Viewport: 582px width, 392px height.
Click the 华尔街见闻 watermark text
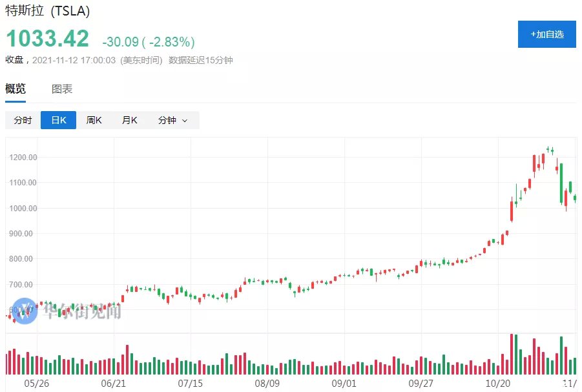82,311
